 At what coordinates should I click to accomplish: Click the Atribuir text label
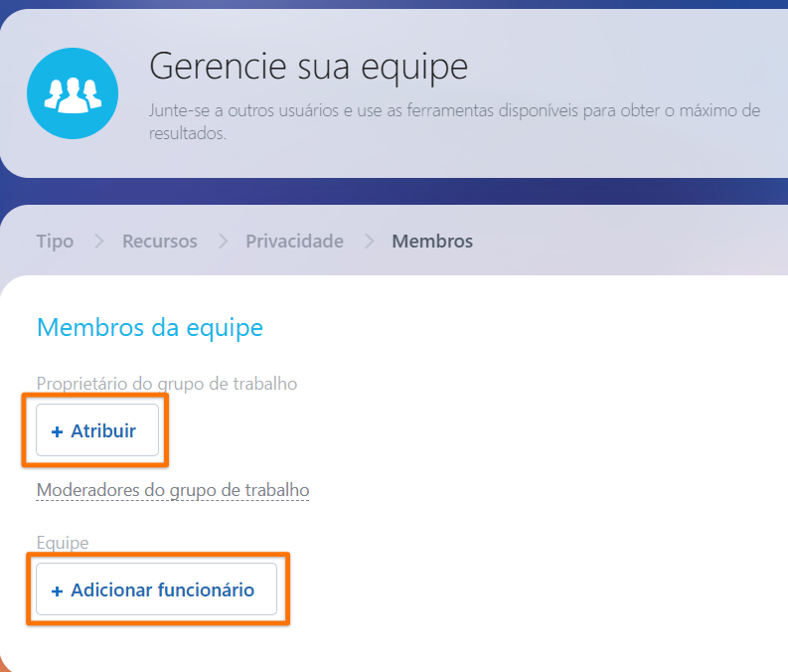(103, 431)
